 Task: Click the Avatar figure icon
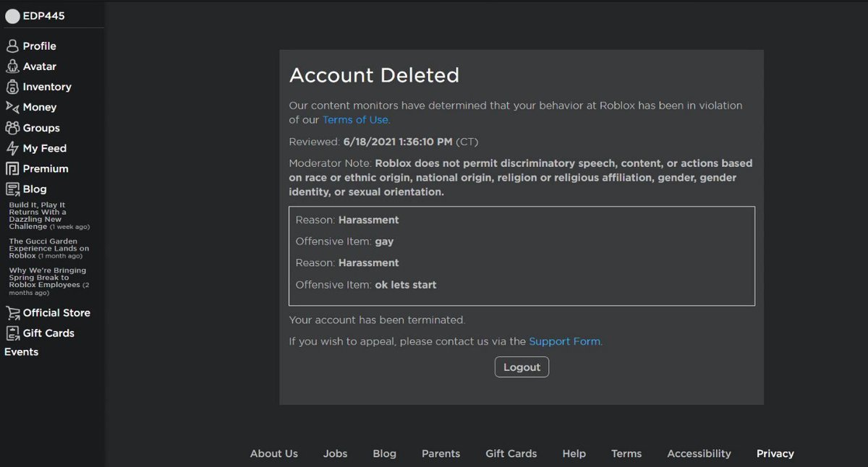click(x=12, y=66)
